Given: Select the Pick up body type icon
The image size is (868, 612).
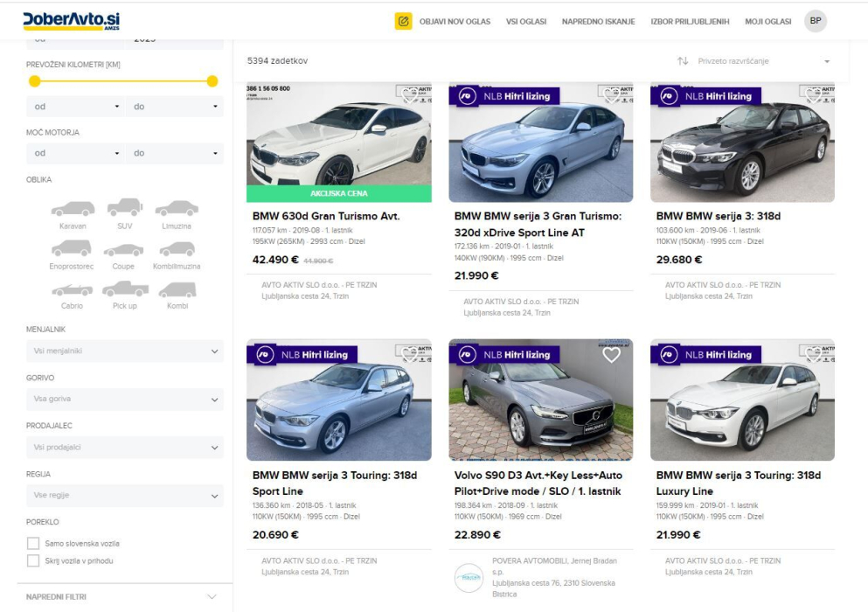Looking at the screenshot, I should click(x=124, y=289).
